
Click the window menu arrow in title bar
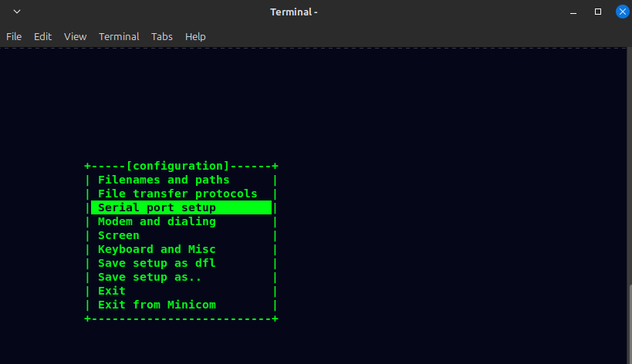tap(17, 12)
